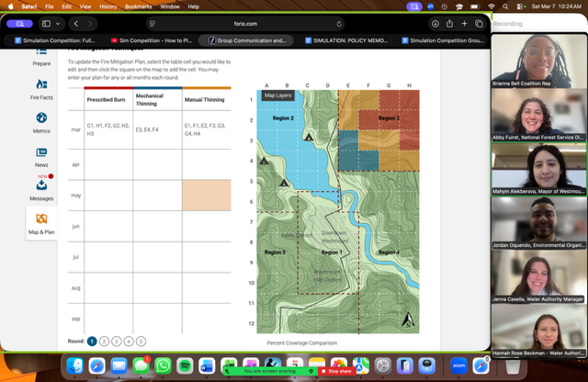
Task: Open Control Center in menu bar
Action: point(521,6)
